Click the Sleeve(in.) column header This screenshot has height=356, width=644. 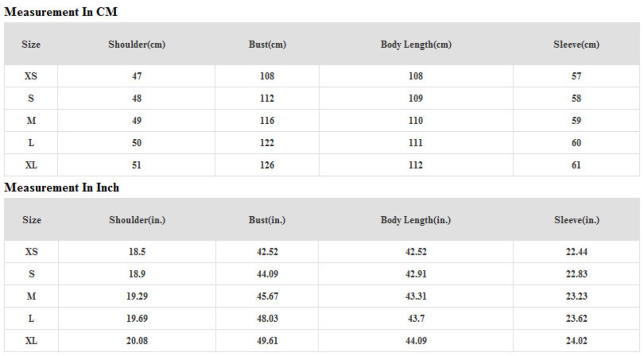pyautogui.click(x=577, y=220)
